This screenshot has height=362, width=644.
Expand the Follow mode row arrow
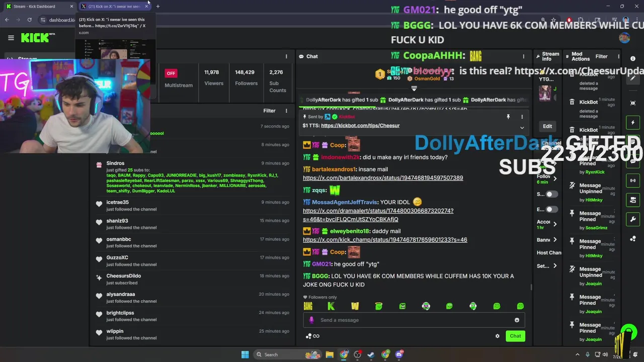[555, 178]
